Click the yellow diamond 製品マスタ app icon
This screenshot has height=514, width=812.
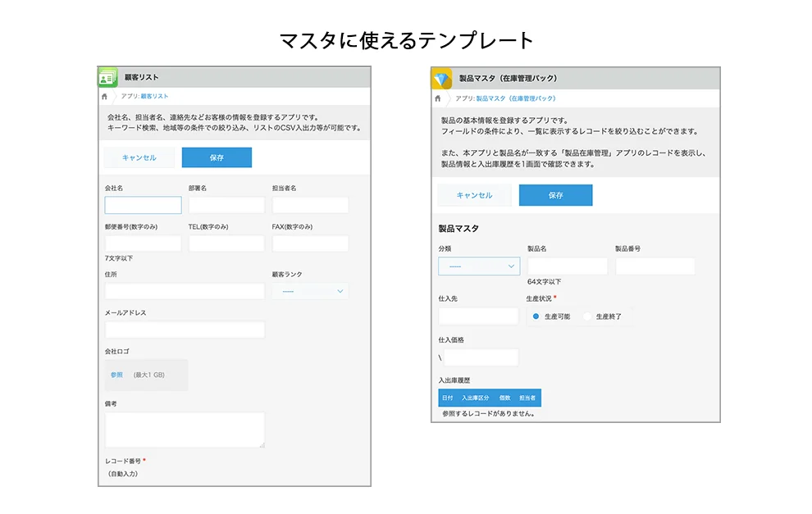[442, 79]
